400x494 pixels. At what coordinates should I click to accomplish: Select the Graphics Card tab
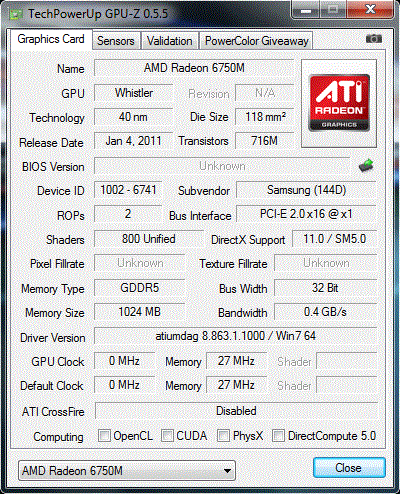point(51,39)
